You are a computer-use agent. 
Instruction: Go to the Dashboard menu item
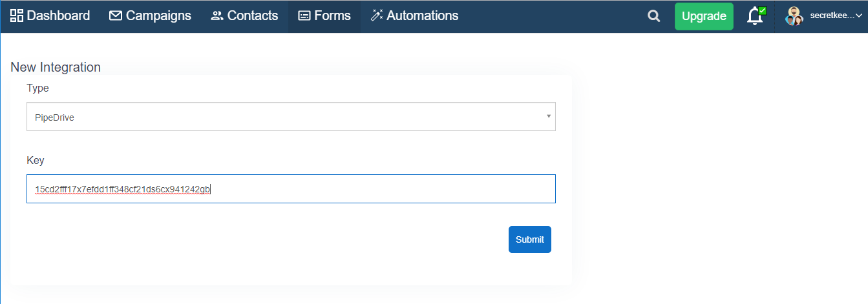[50, 15]
